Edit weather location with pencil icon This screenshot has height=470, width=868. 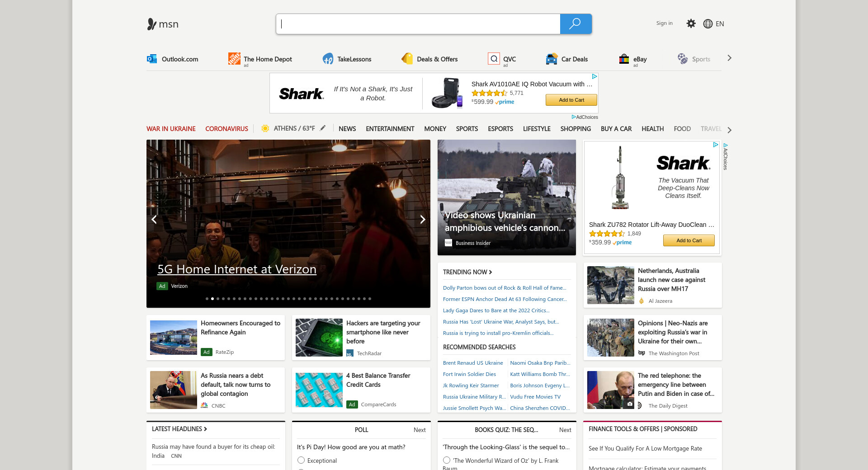(x=323, y=128)
